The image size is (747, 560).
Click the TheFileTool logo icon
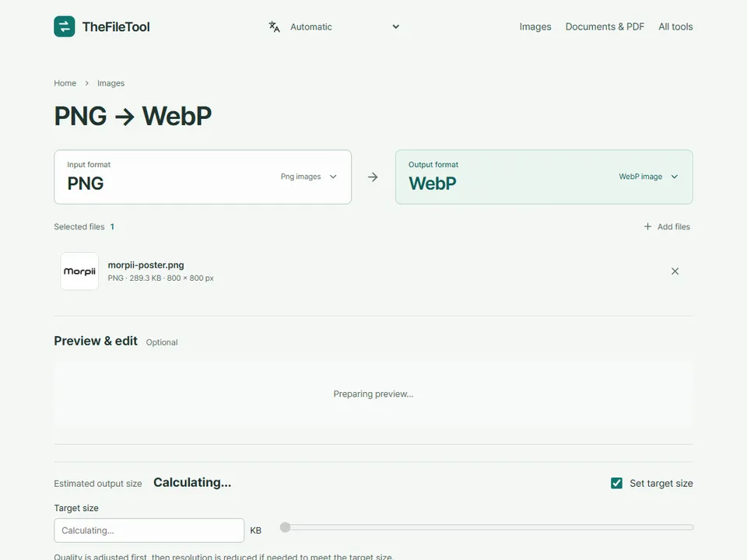click(x=65, y=26)
